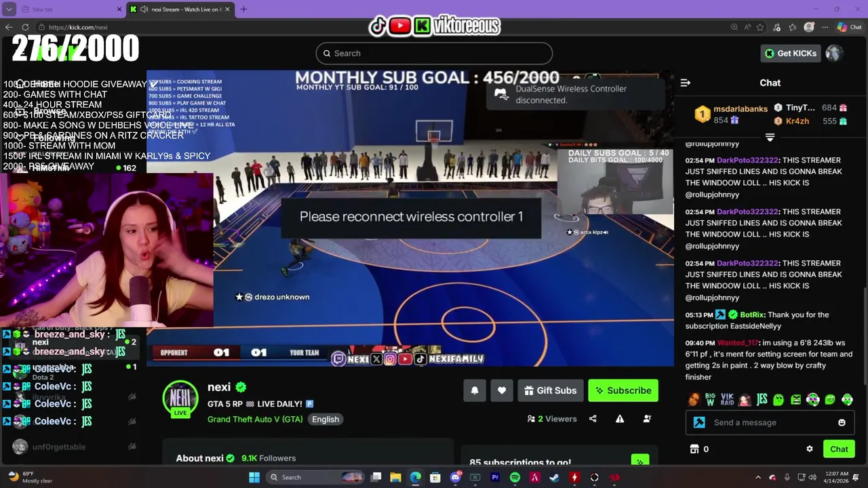Click green button beside subscriptions to go
This screenshot has width=868, height=488.
coord(639,461)
